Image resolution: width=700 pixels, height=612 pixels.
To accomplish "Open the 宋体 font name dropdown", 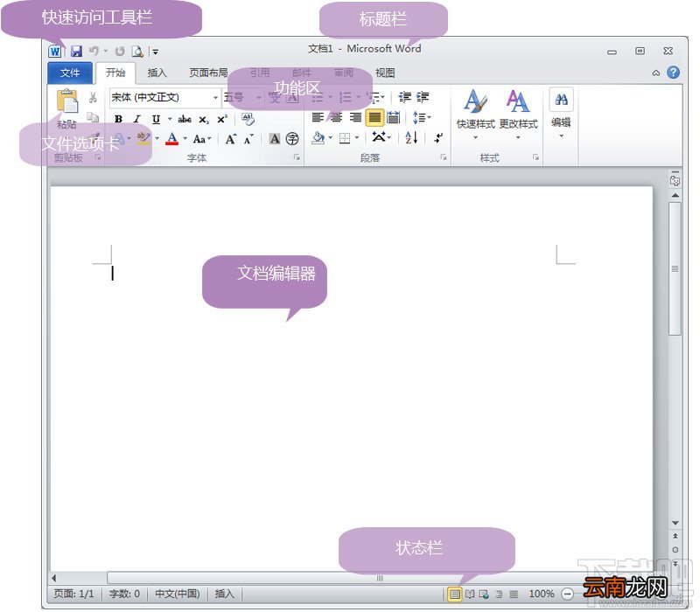I will [x=215, y=97].
